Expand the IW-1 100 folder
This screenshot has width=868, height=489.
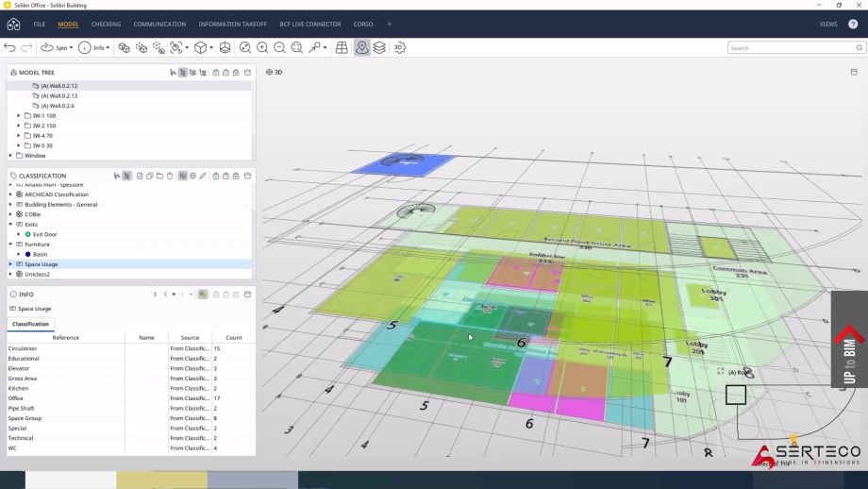pos(19,116)
